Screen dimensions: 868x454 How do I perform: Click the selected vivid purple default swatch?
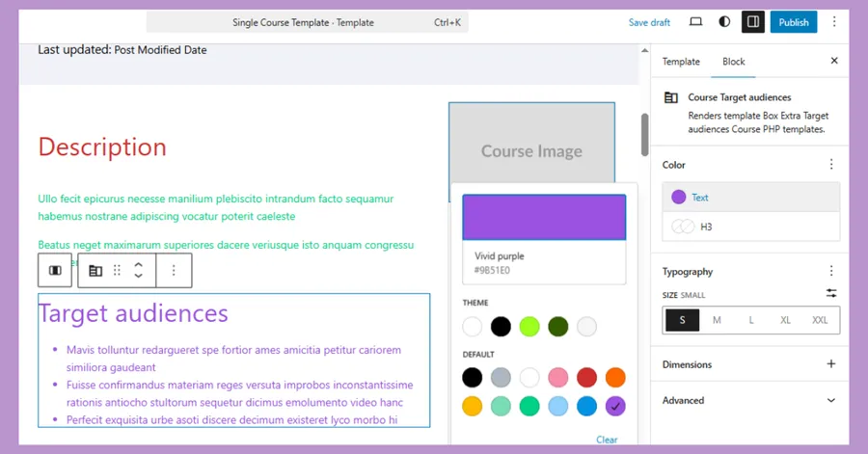[x=615, y=407]
